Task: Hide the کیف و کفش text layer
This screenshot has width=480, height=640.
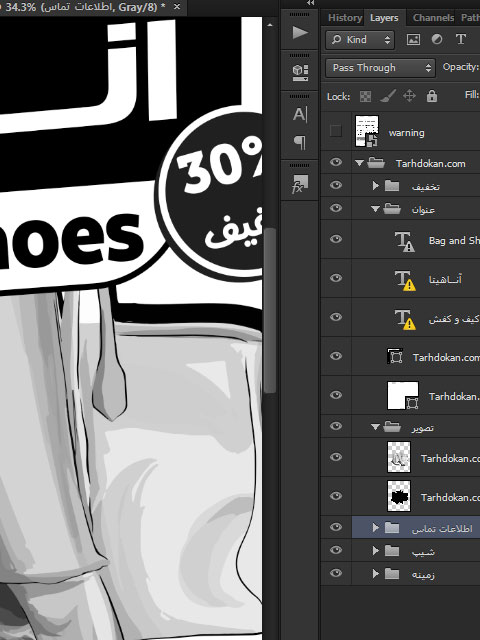Action: (336, 317)
